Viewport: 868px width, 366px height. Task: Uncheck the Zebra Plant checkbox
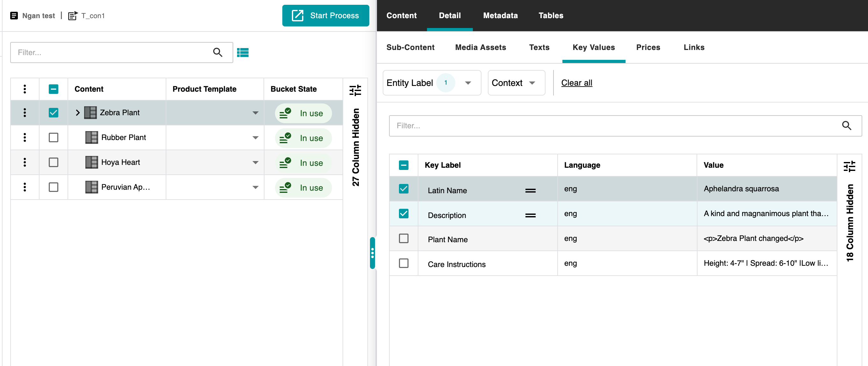coord(54,113)
